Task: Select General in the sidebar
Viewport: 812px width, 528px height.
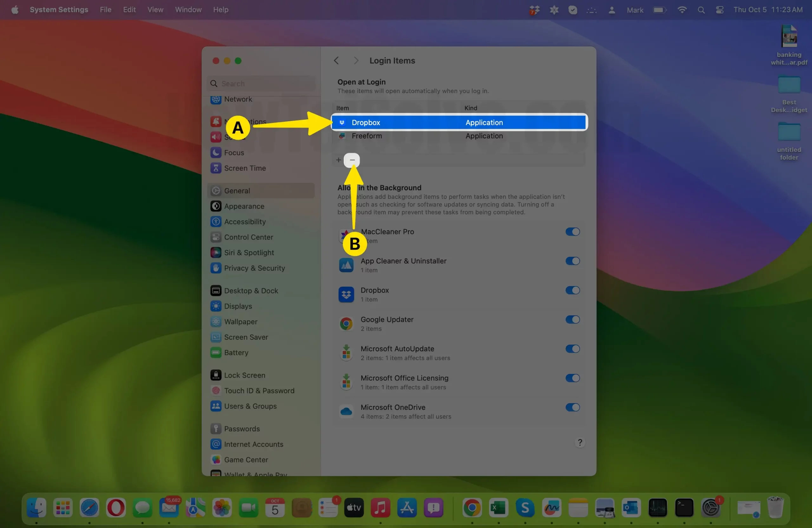Action: (261, 191)
